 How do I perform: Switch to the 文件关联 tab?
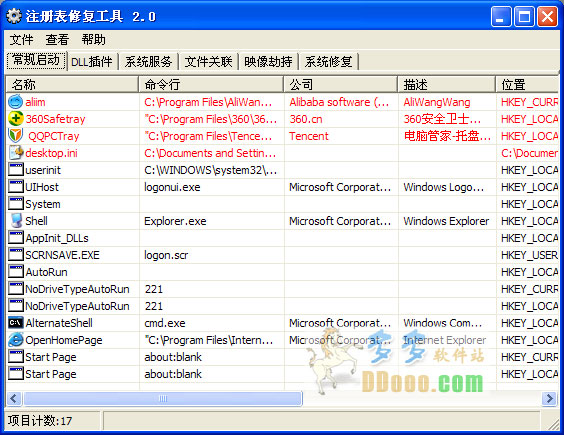(208, 62)
